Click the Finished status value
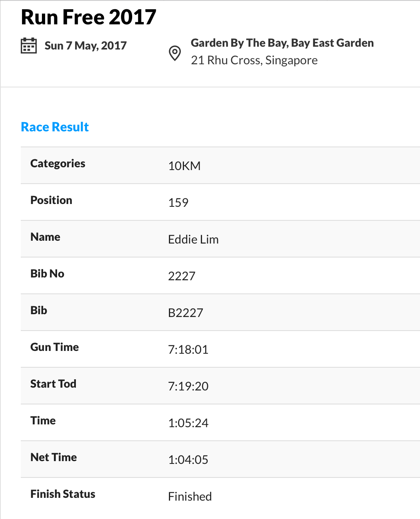Screen dimensions: 420x519 point(190,496)
